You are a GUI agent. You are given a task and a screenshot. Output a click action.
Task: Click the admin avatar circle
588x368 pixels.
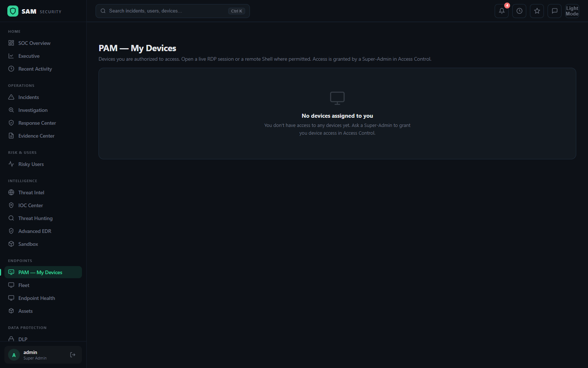coord(14,355)
